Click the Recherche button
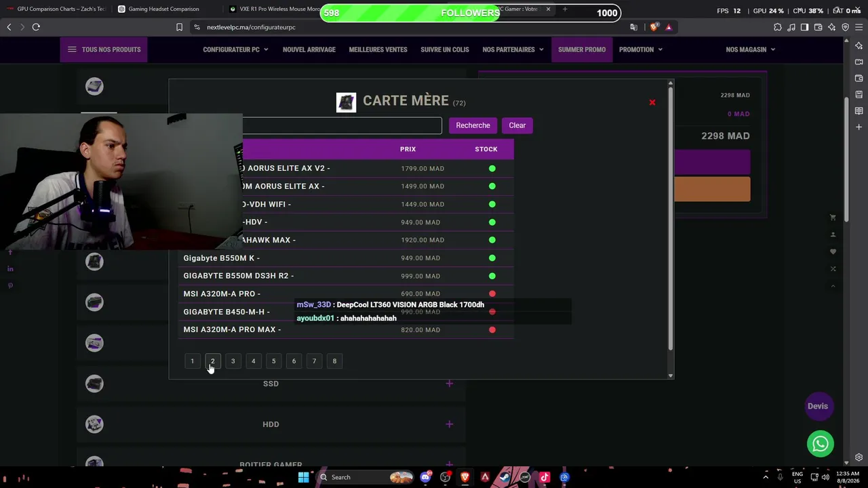Screen dimensions: 868x488 click(x=473, y=125)
